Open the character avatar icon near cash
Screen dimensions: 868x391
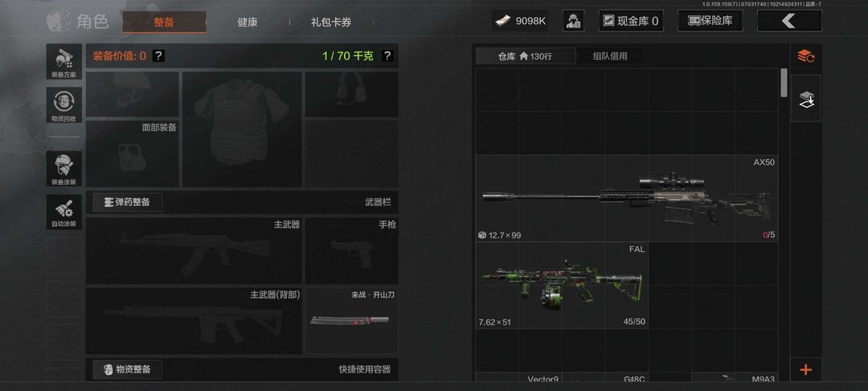pos(574,21)
